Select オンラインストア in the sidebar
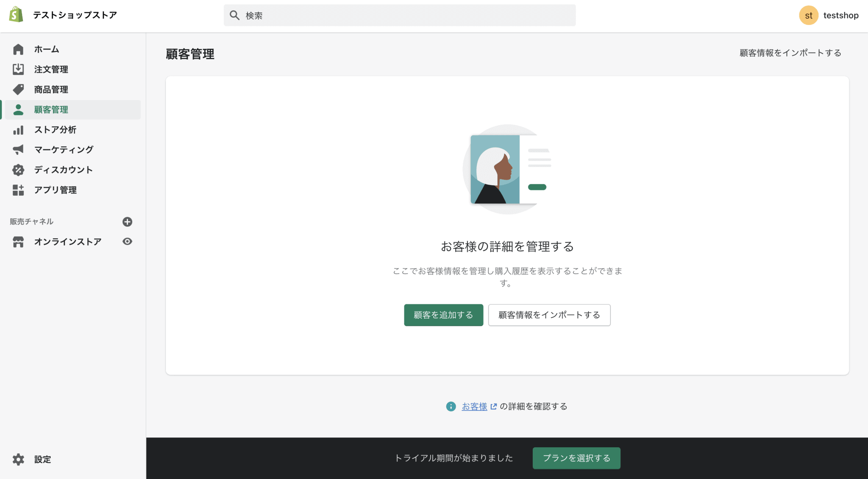The width and height of the screenshot is (868, 479). [68, 241]
